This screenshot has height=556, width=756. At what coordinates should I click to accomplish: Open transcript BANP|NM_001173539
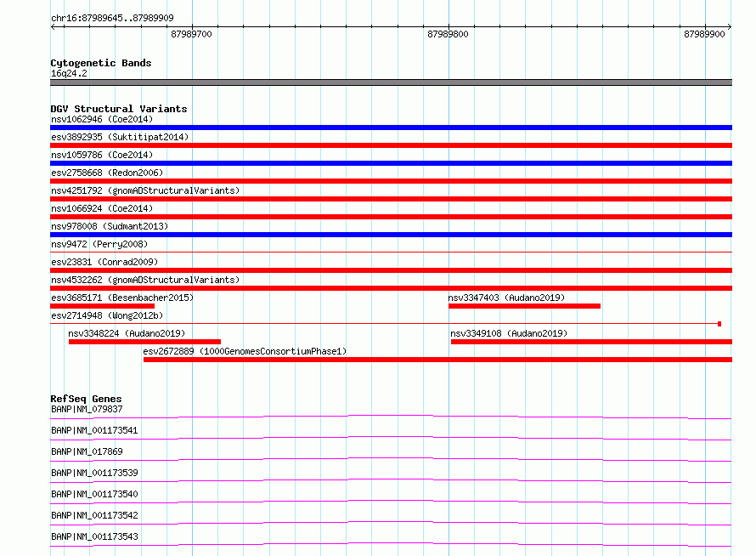coord(94,473)
